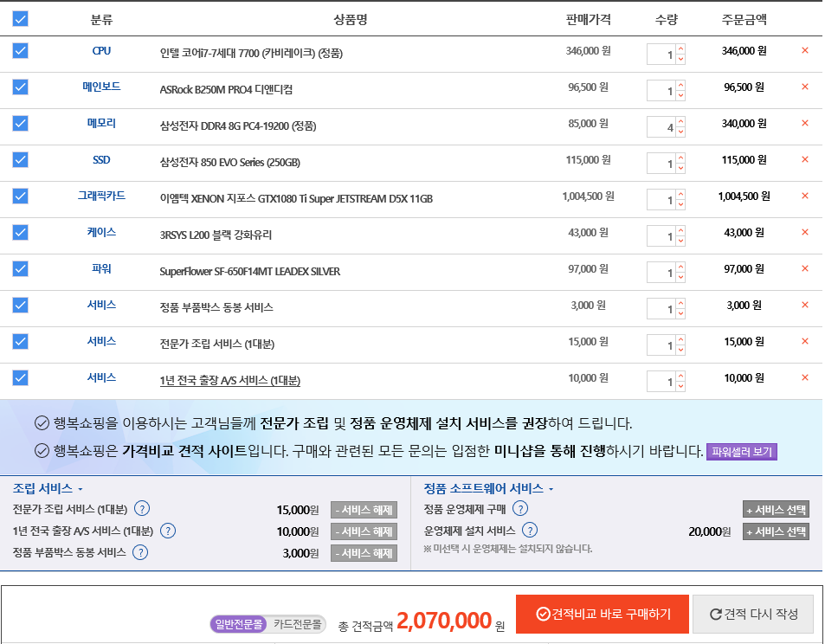825x644 pixels.
Task: Uncheck the 전문가 조립 서비스 row checkbox
Action: tap(20, 341)
